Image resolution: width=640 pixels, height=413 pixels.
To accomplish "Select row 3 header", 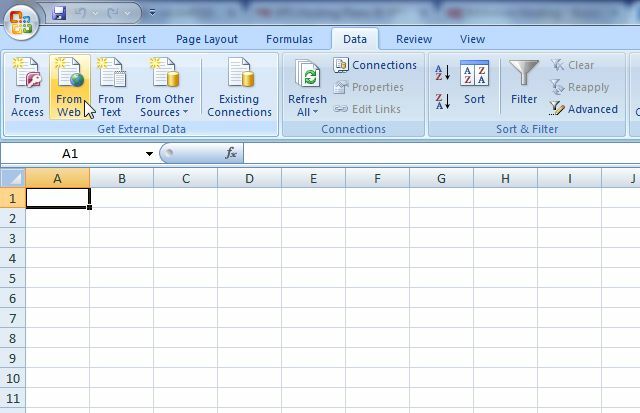I will 13,238.
